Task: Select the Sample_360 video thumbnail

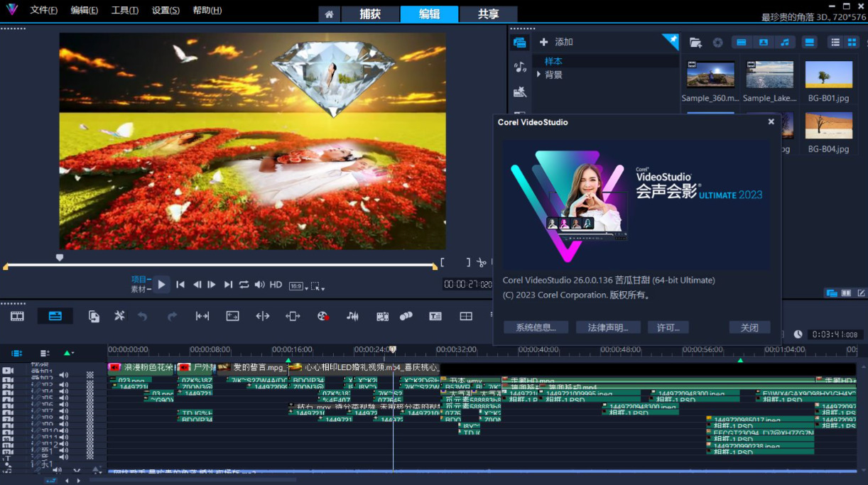Action: pyautogui.click(x=711, y=74)
